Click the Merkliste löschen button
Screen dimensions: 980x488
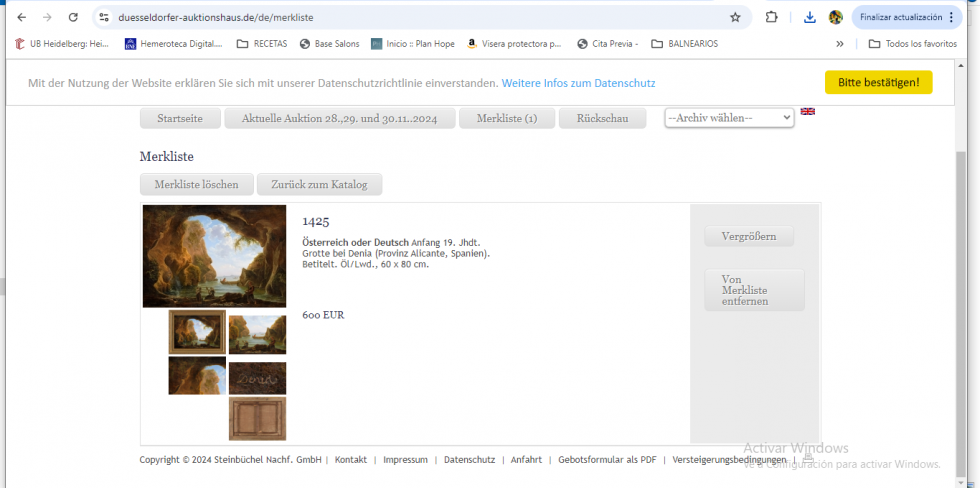click(197, 184)
